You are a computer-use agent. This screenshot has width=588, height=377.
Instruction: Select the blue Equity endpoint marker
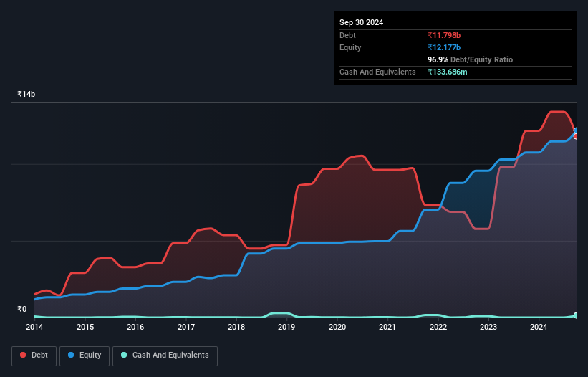click(x=576, y=130)
